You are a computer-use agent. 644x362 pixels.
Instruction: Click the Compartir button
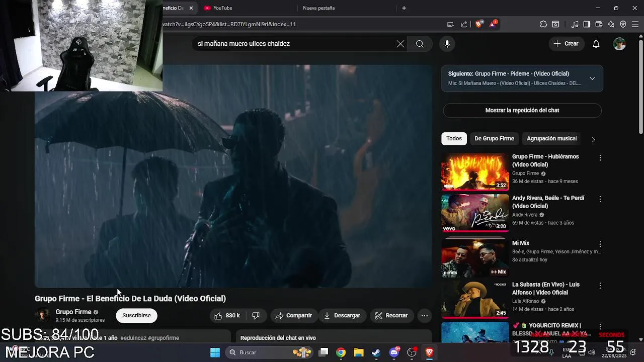coord(294,316)
